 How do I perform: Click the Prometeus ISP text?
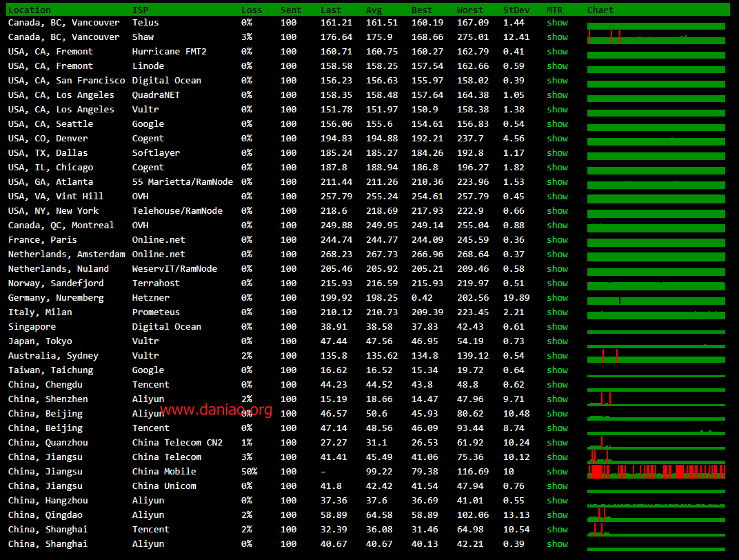156,312
